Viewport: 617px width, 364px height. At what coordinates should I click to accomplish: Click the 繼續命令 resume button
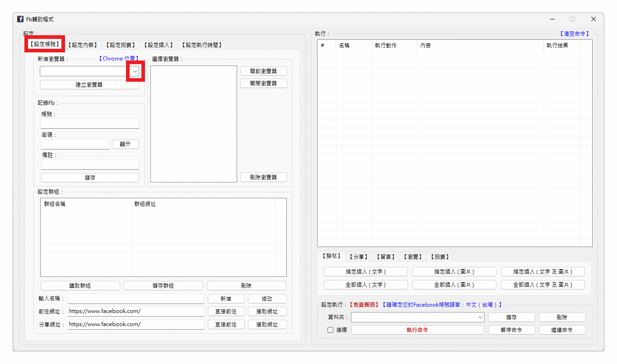[562, 330]
